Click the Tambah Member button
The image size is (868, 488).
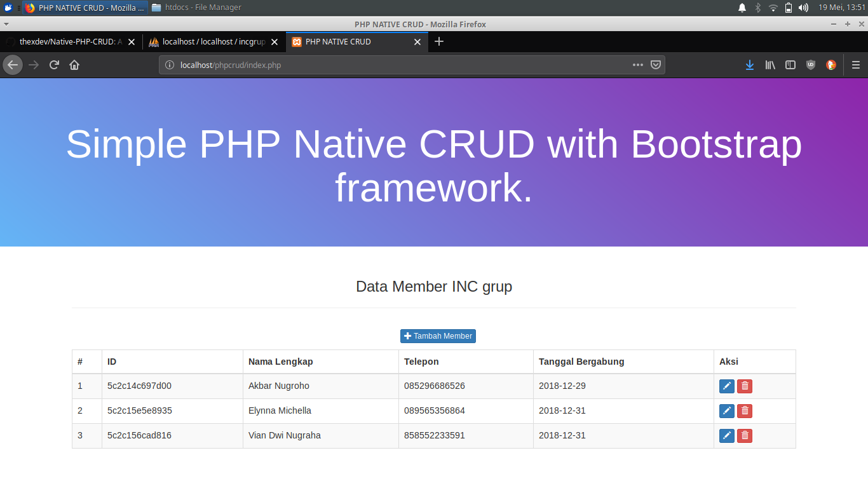tap(438, 336)
